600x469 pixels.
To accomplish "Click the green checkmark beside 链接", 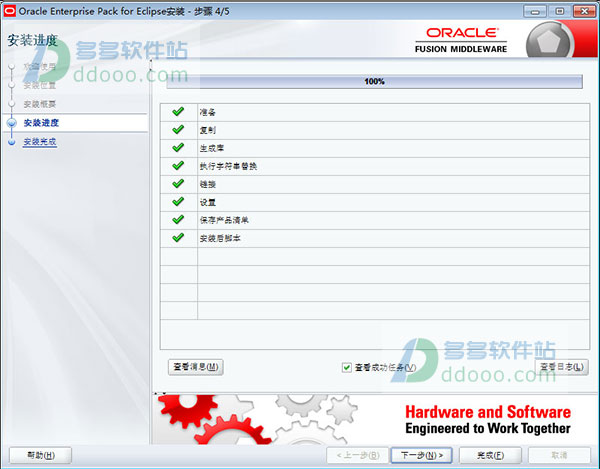I will point(178,184).
